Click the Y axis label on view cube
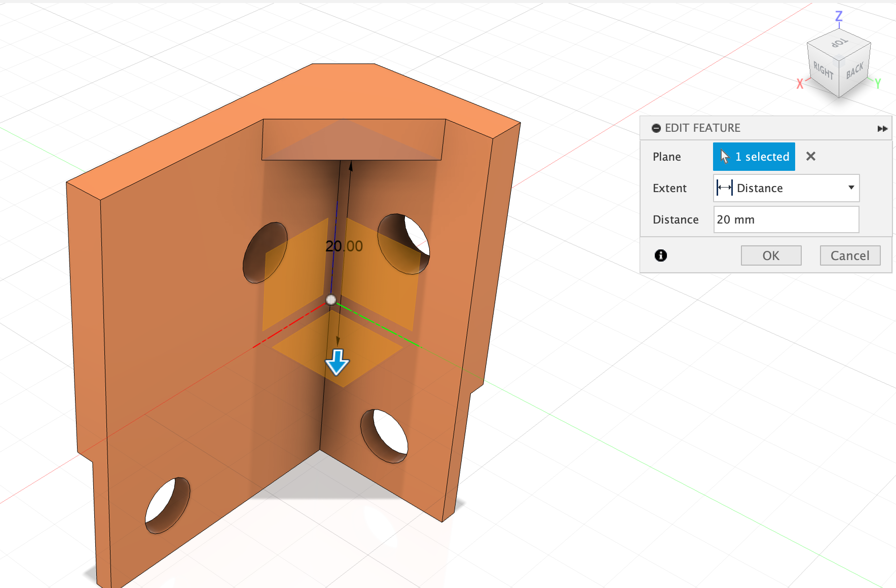 click(878, 84)
